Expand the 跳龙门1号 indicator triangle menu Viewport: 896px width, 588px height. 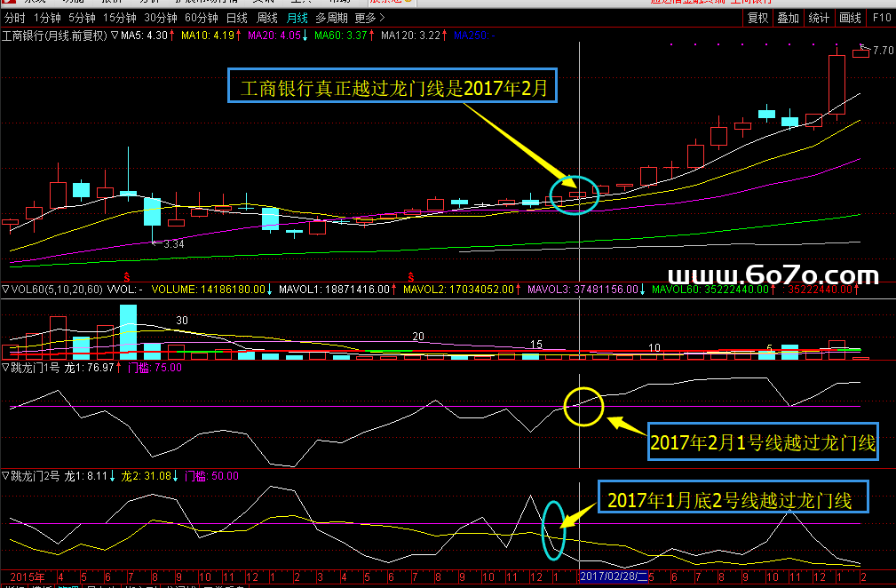coord(5,367)
